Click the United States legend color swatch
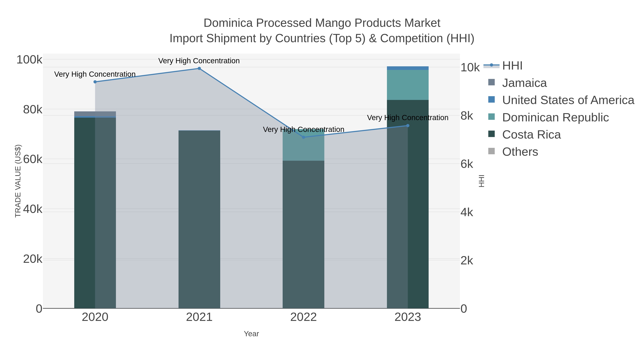The height and width of the screenshot is (362, 644). (x=492, y=99)
